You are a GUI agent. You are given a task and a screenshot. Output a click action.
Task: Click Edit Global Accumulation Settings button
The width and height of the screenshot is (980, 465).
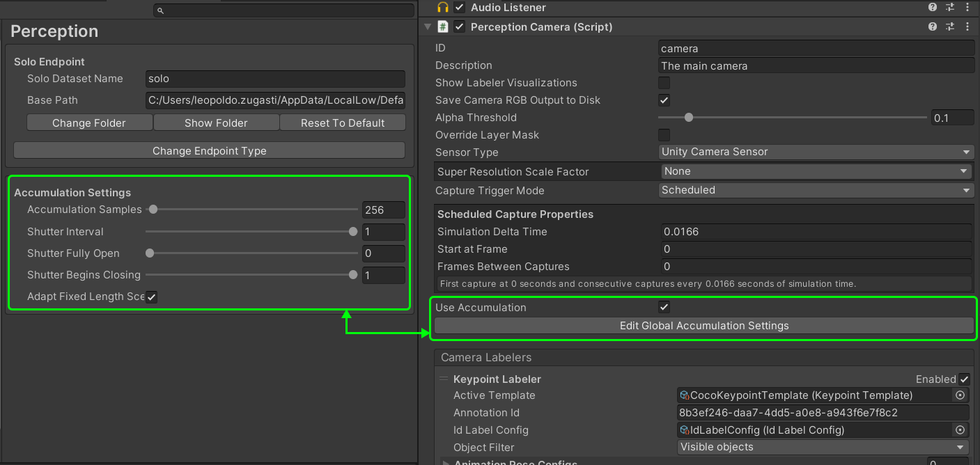(x=703, y=326)
